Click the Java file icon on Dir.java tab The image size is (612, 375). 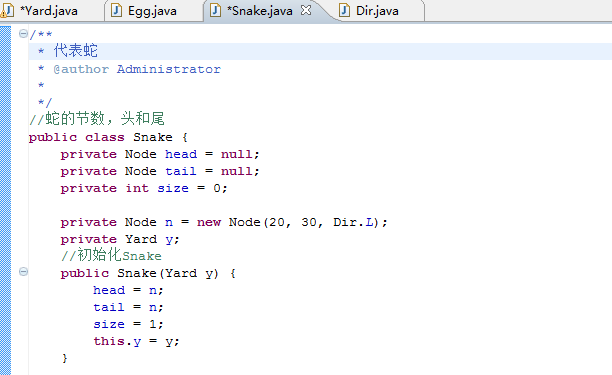344,11
